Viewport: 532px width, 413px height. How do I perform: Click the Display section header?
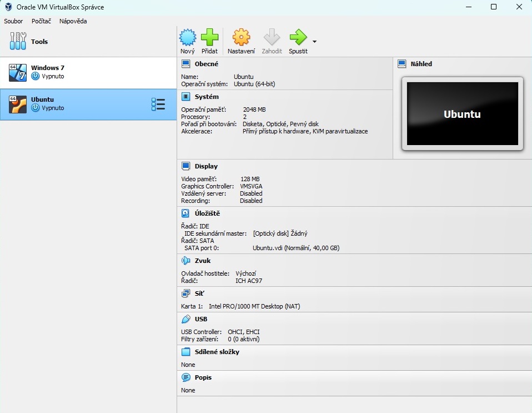coord(206,166)
